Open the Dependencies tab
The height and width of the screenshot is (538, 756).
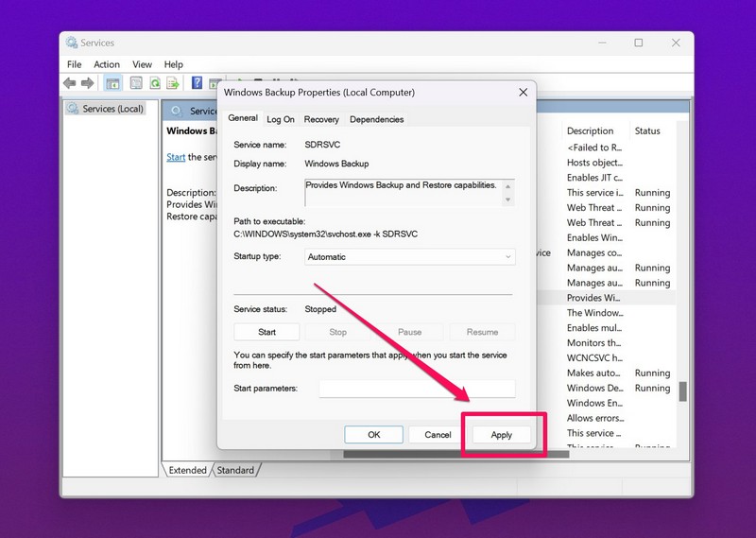pyautogui.click(x=376, y=119)
